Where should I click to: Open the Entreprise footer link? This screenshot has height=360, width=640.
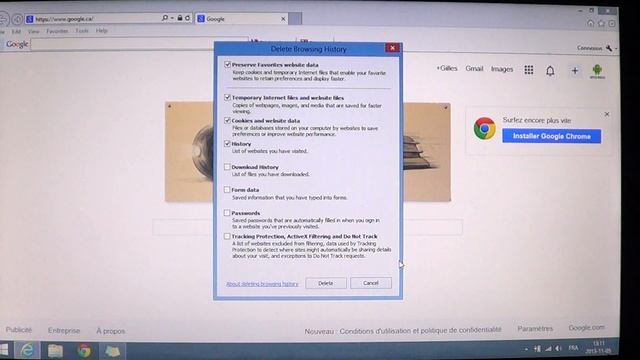(x=64, y=330)
